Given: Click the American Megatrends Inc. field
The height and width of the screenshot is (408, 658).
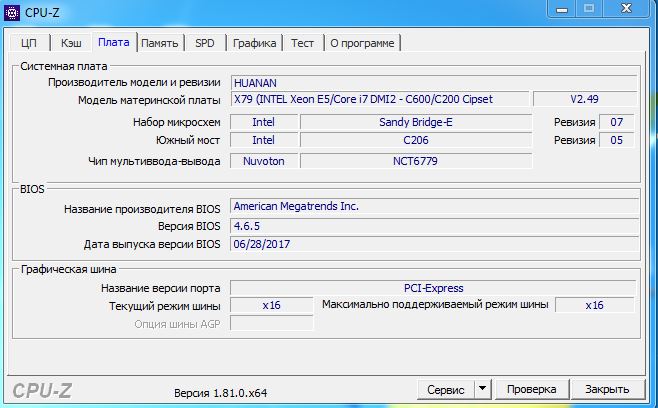Looking at the screenshot, I should coord(434,207).
